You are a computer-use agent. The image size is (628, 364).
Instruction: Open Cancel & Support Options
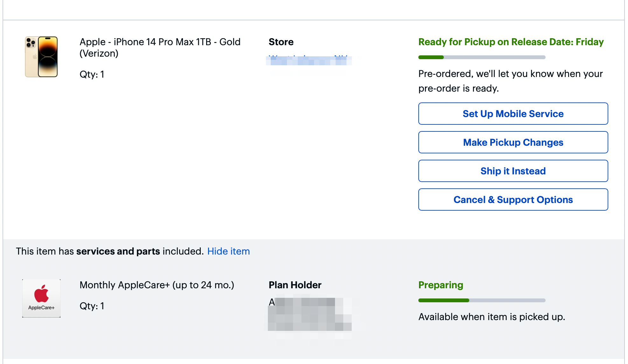click(513, 199)
